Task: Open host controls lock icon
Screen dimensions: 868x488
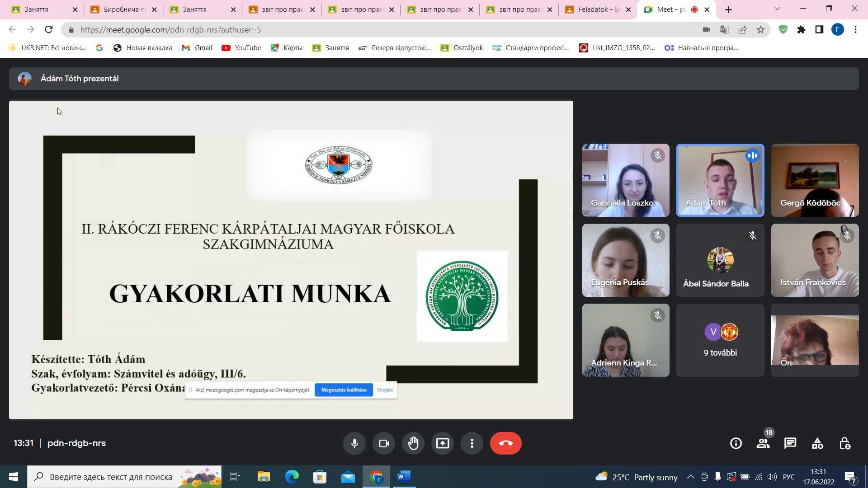Action: coord(844,443)
